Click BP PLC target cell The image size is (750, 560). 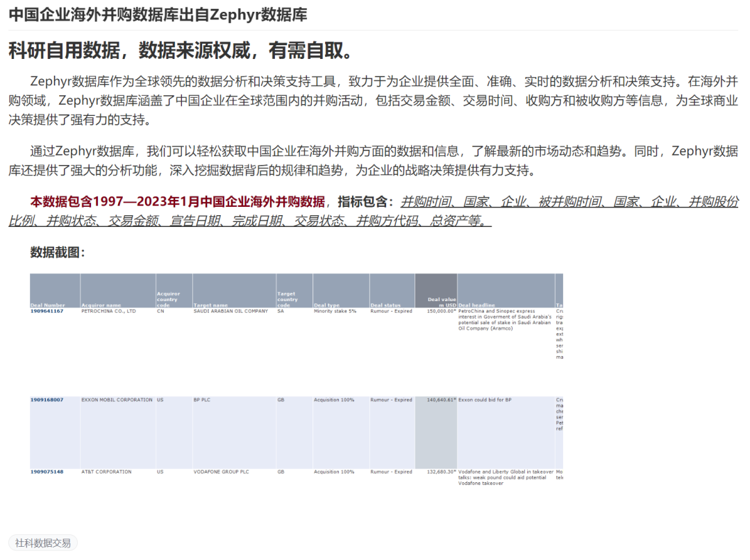(x=202, y=400)
